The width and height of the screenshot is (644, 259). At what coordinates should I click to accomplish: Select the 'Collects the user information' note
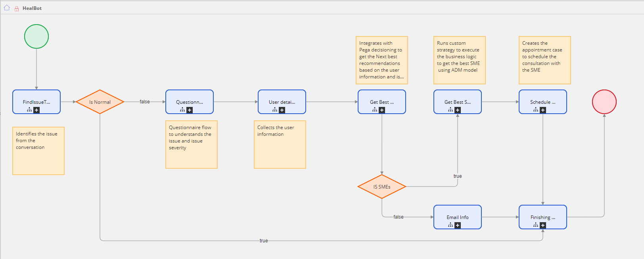click(x=280, y=145)
